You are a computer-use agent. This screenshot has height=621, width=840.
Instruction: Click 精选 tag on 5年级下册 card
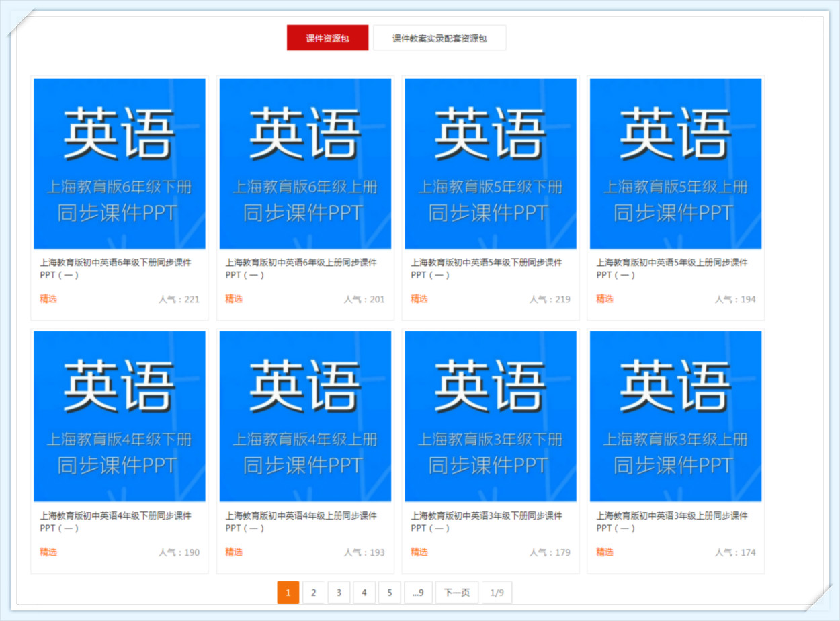pyautogui.click(x=419, y=299)
